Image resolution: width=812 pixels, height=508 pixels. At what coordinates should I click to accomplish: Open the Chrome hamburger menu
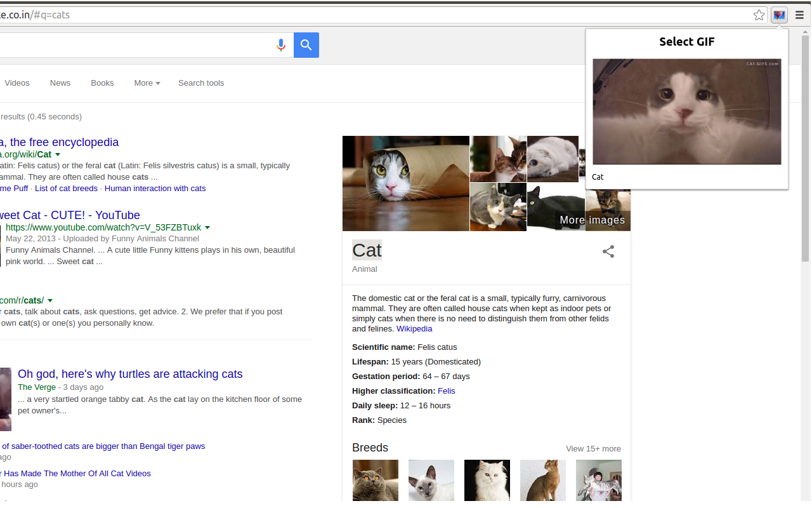(x=800, y=15)
